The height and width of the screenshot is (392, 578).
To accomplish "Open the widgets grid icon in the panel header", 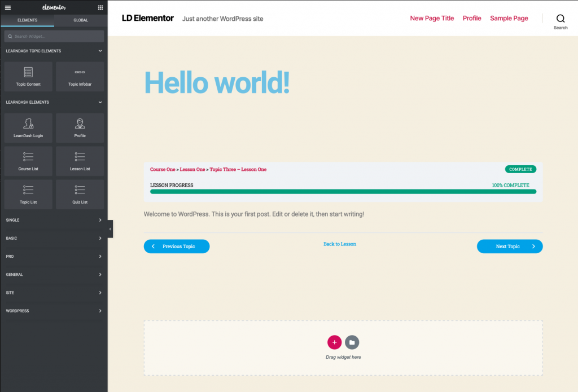I will coord(100,8).
